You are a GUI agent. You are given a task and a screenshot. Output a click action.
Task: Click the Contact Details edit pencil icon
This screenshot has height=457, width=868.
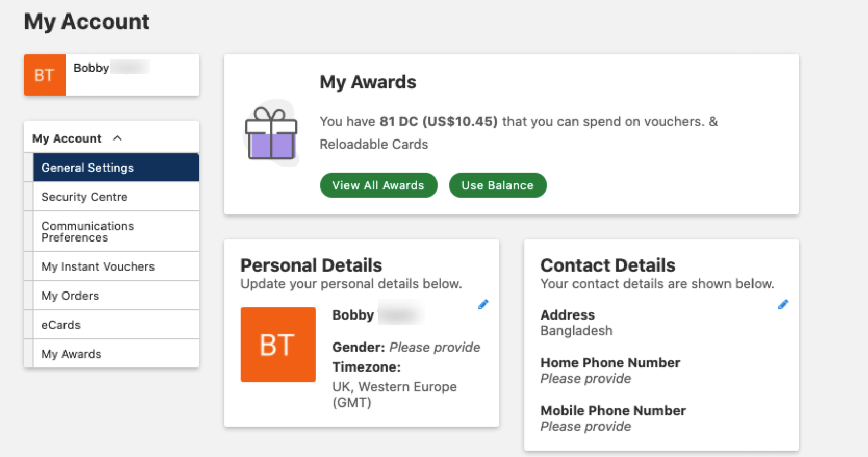pos(783,304)
